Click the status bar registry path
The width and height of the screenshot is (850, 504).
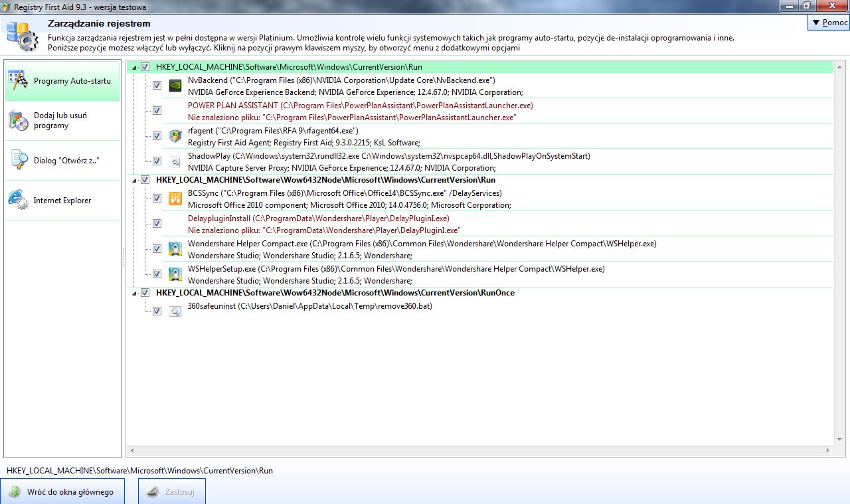(x=139, y=470)
